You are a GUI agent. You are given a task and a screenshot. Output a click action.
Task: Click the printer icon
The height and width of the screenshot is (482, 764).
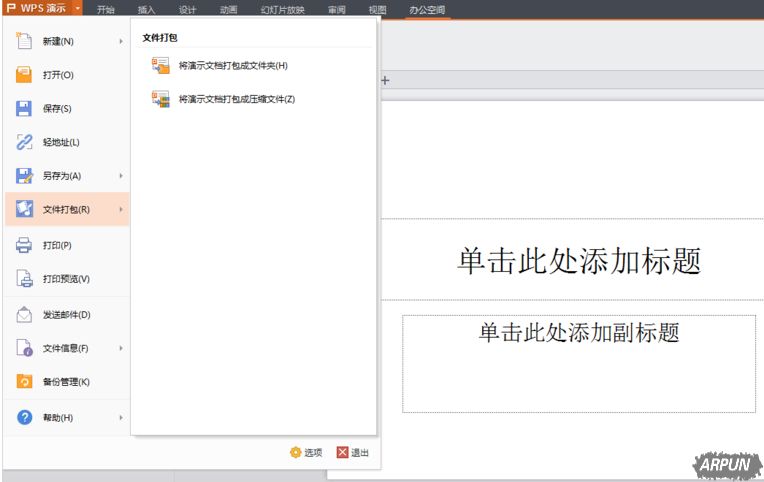pos(24,245)
